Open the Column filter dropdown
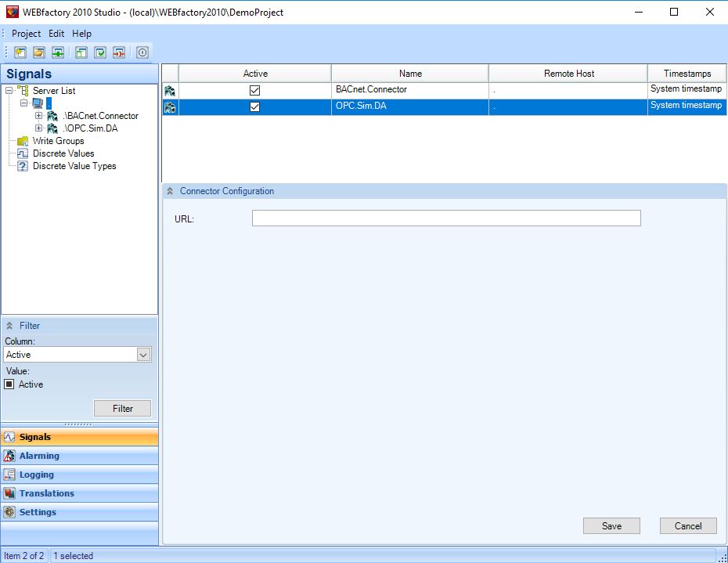 click(x=143, y=355)
